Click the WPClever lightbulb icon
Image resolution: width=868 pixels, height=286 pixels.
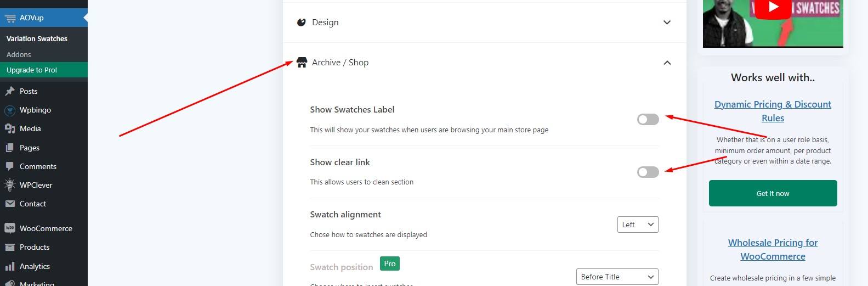click(9, 185)
